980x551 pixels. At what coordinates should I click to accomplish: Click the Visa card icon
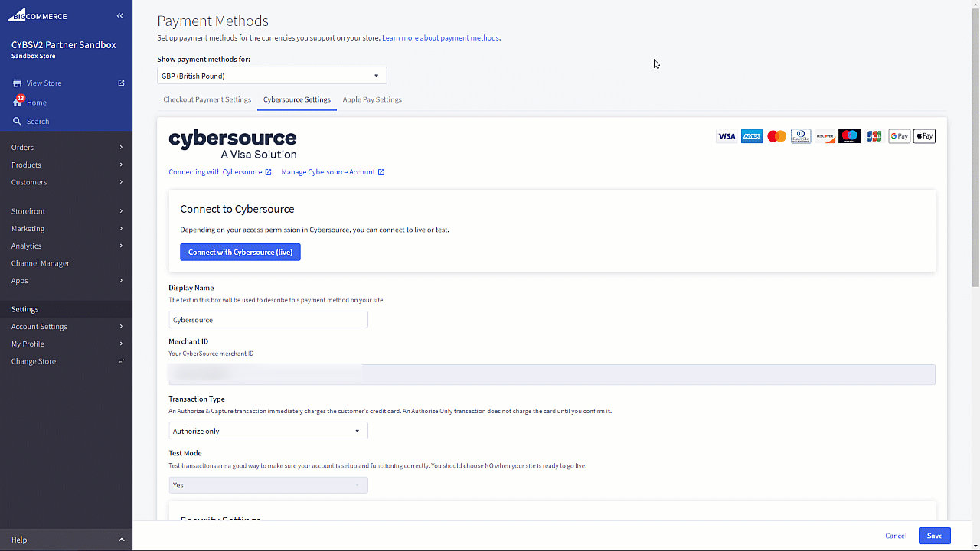tap(727, 136)
